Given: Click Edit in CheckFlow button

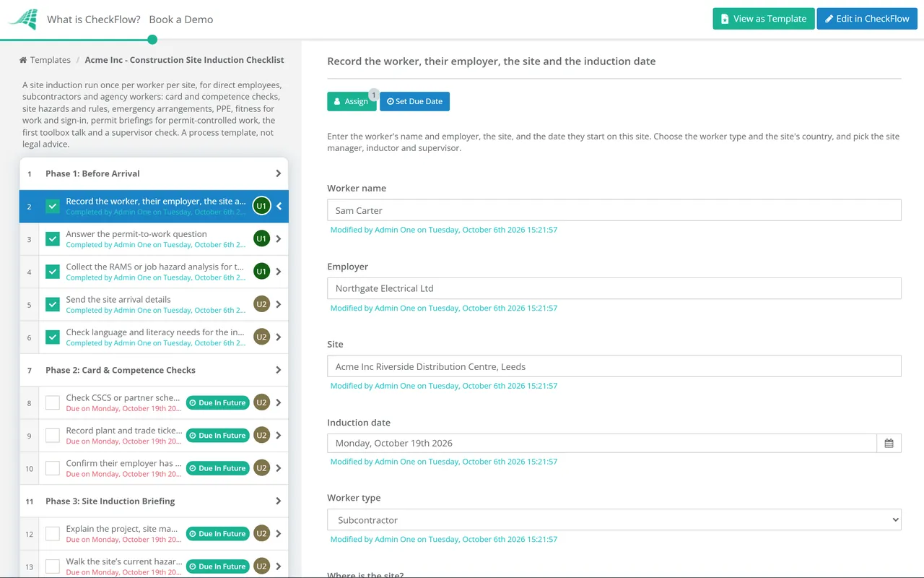Looking at the screenshot, I should coord(867,19).
